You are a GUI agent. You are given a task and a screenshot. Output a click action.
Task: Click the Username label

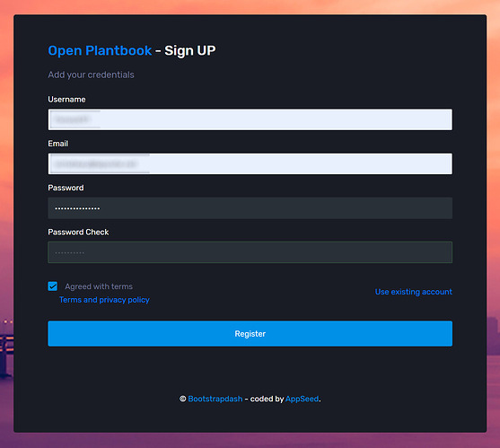(x=66, y=100)
